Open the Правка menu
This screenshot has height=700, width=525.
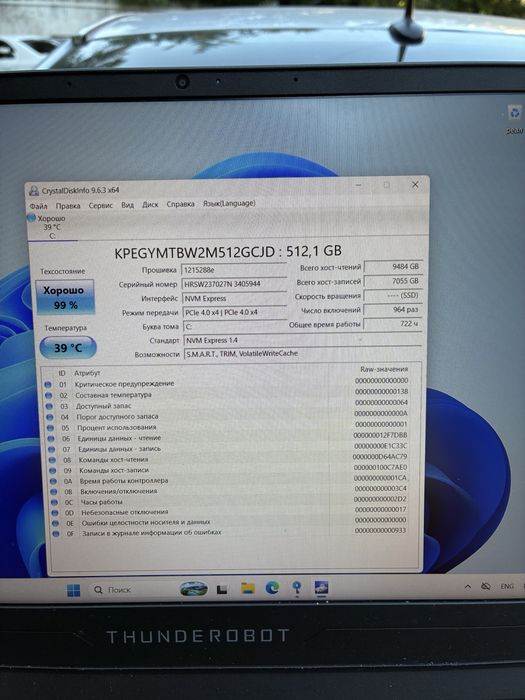pos(68,206)
